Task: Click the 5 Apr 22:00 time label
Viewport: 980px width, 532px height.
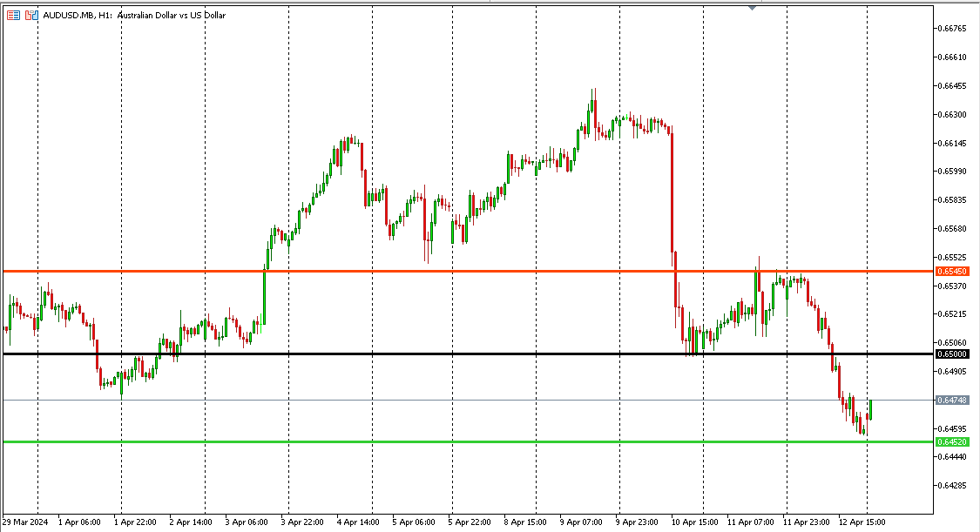Action: 470,522
